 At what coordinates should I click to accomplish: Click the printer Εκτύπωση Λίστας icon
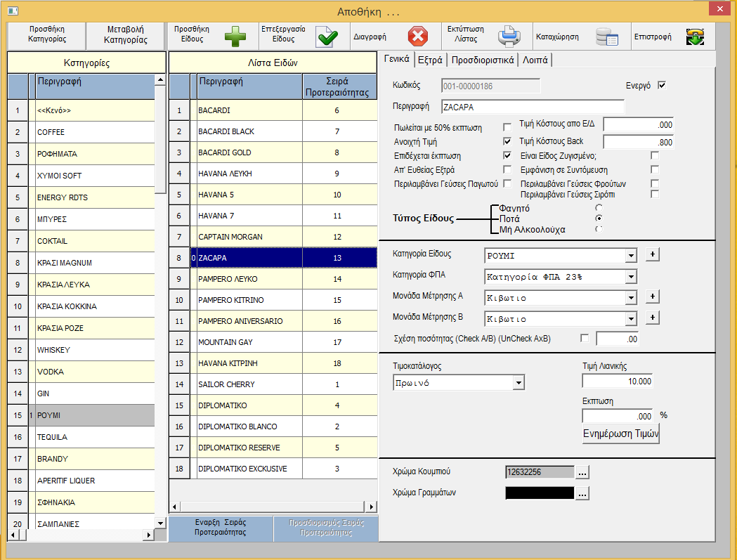[x=509, y=35]
